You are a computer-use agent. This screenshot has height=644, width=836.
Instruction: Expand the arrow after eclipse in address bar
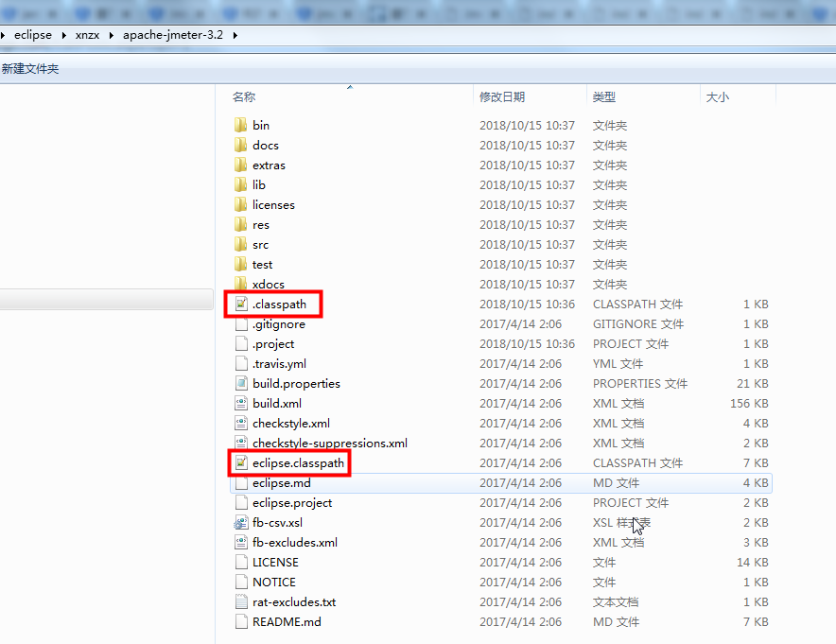tap(64, 35)
